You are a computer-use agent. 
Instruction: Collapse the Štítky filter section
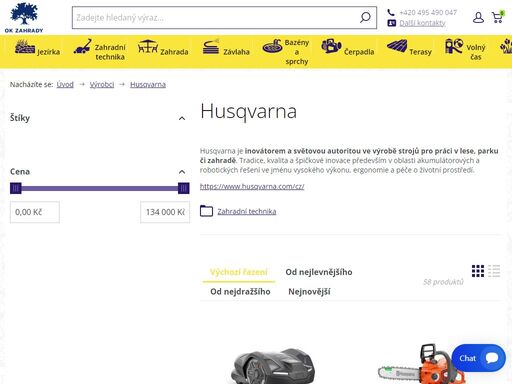tap(182, 118)
